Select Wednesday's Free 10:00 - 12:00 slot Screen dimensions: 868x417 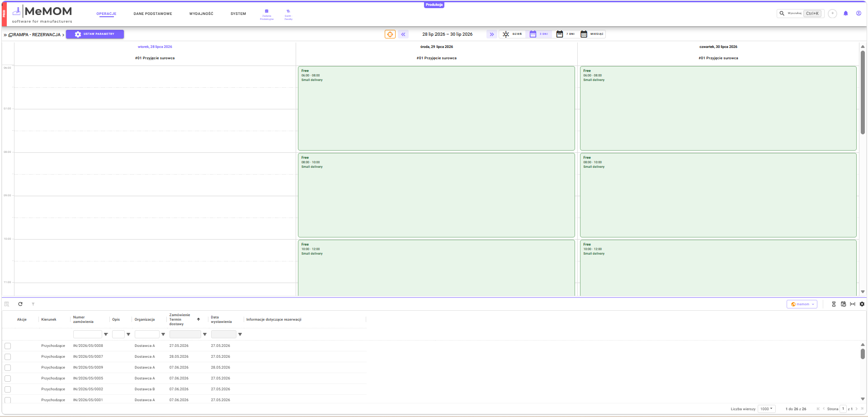[436, 268]
